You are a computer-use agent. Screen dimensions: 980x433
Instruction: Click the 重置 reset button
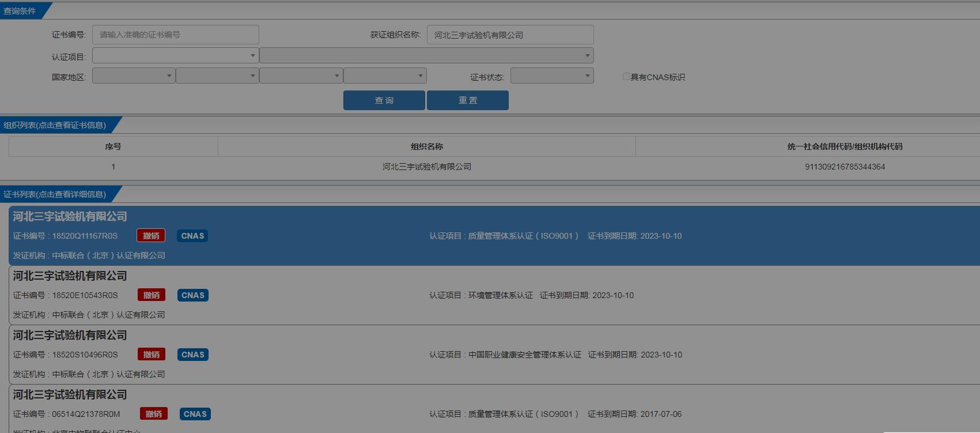(468, 100)
